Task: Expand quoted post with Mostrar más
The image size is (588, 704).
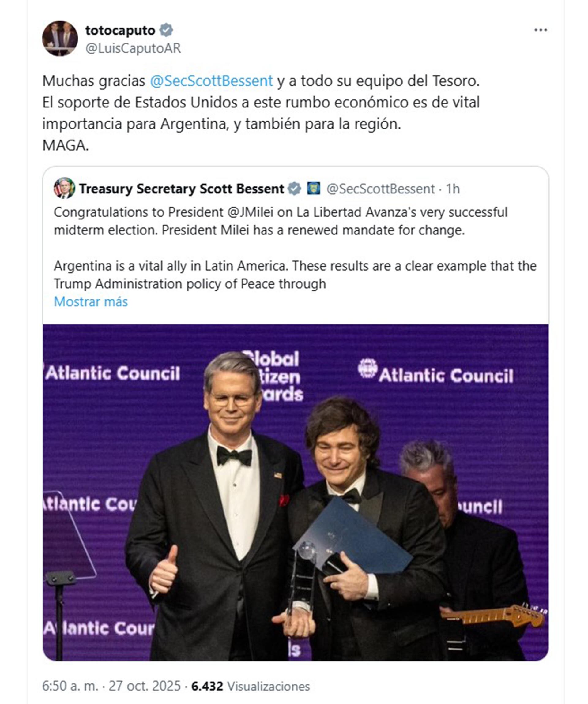Action: tap(91, 302)
